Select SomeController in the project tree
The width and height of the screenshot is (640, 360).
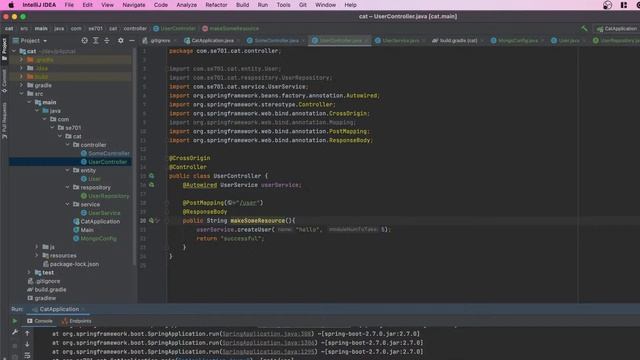[x=105, y=153]
